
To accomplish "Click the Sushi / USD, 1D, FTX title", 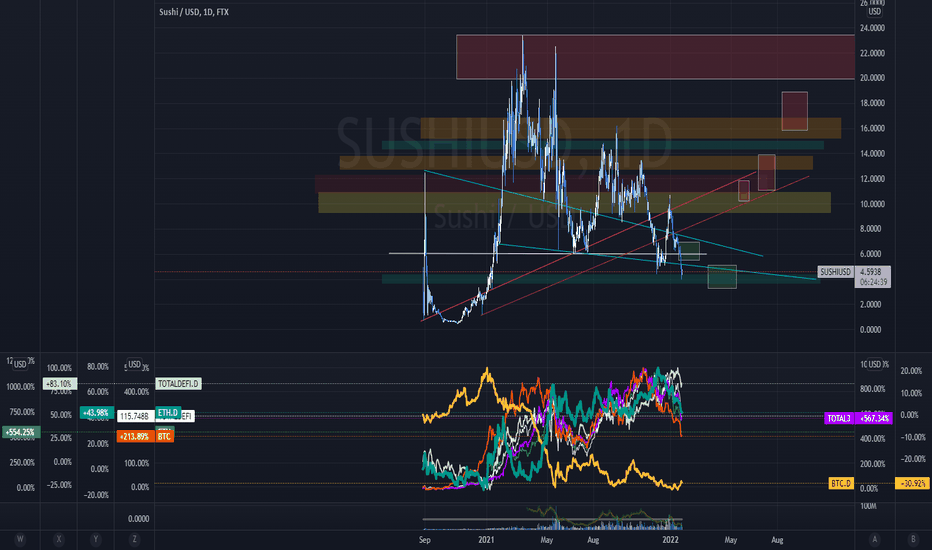I will pyautogui.click(x=194, y=12).
